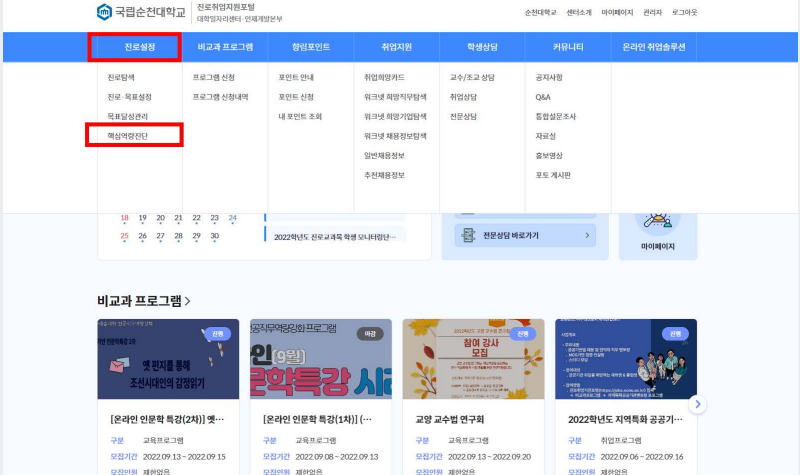Screen dimensions: 800x475
Task: Click the 마이페이지 illustration icon
Action: tap(657, 223)
